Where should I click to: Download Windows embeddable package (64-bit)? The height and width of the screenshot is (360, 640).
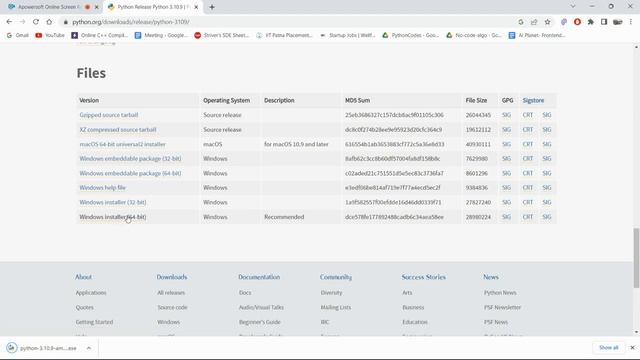click(130, 173)
